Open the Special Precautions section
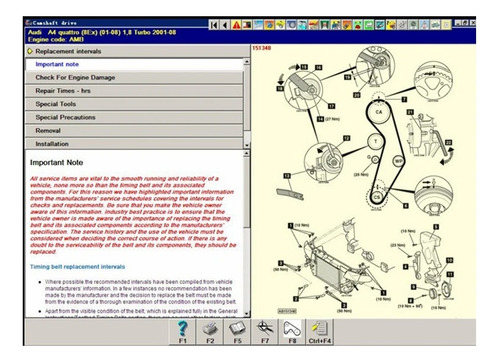This screenshot has height=362, width=500. (x=134, y=117)
